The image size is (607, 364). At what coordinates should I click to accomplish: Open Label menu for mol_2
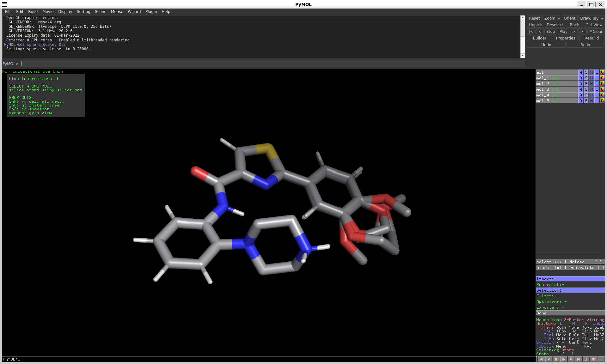pyautogui.click(x=597, y=84)
